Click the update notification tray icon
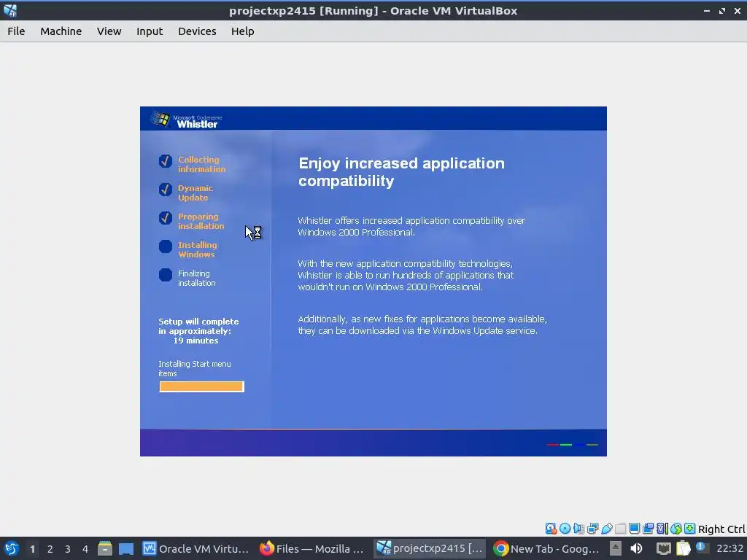 click(x=701, y=547)
